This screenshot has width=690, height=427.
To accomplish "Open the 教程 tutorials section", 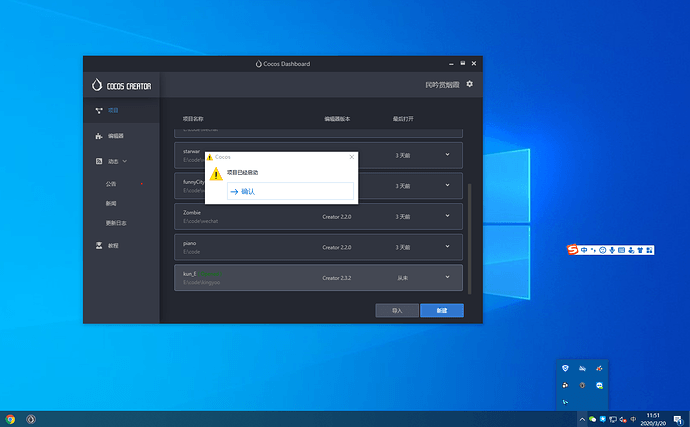I will click(113, 246).
